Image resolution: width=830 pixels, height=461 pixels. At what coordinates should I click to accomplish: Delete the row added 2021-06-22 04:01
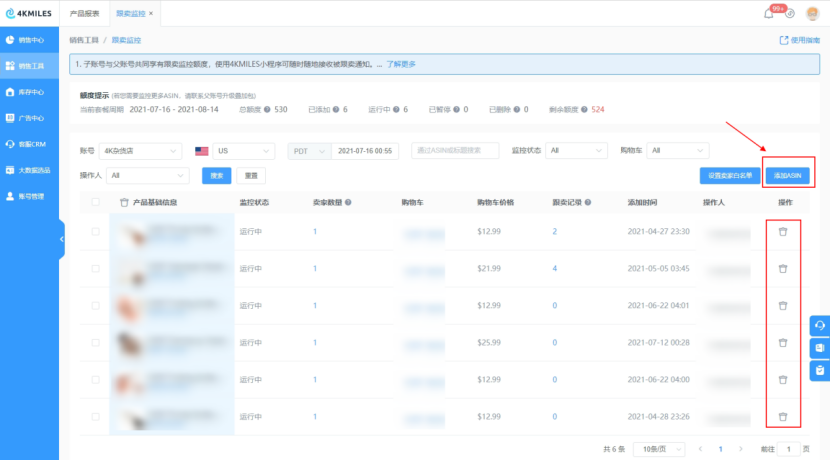(x=783, y=305)
